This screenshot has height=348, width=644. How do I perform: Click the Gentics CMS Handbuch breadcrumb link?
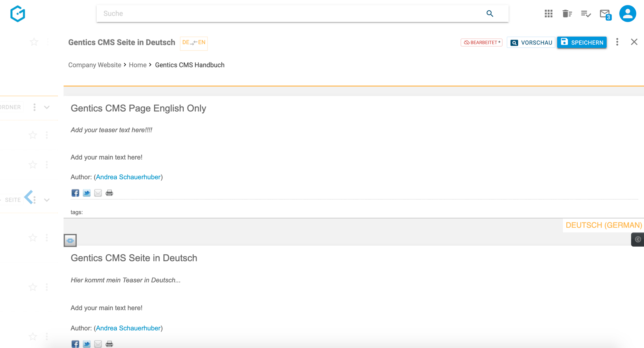coord(190,65)
